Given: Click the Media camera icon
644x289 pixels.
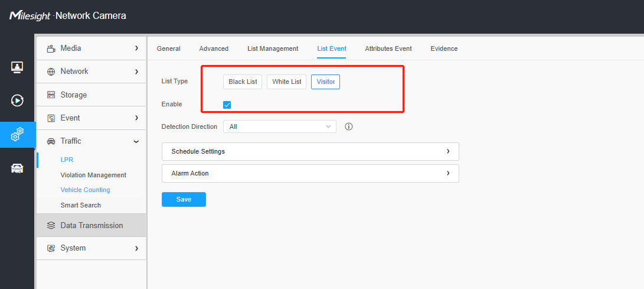Looking at the screenshot, I should 51,48.
